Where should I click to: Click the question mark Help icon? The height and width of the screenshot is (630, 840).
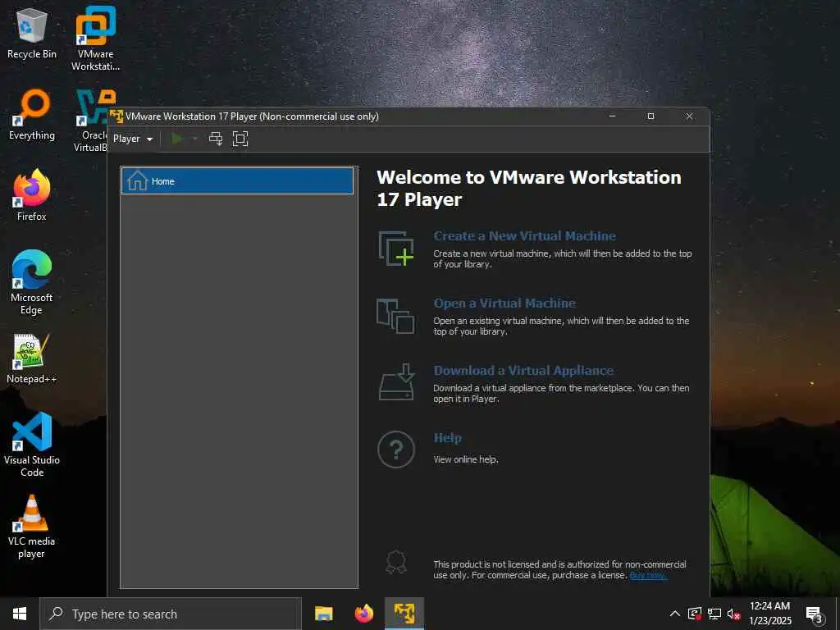coord(396,450)
